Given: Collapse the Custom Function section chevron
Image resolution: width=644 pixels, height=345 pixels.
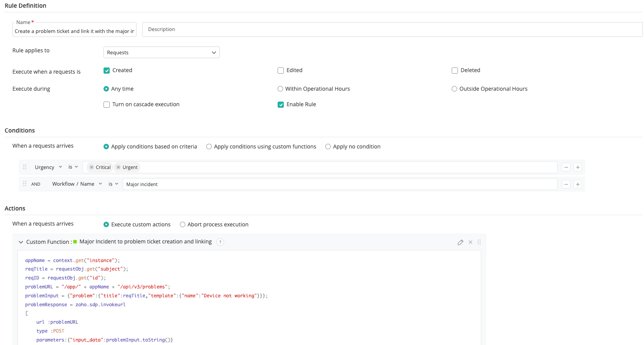Looking at the screenshot, I should click(x=21, y=242).
